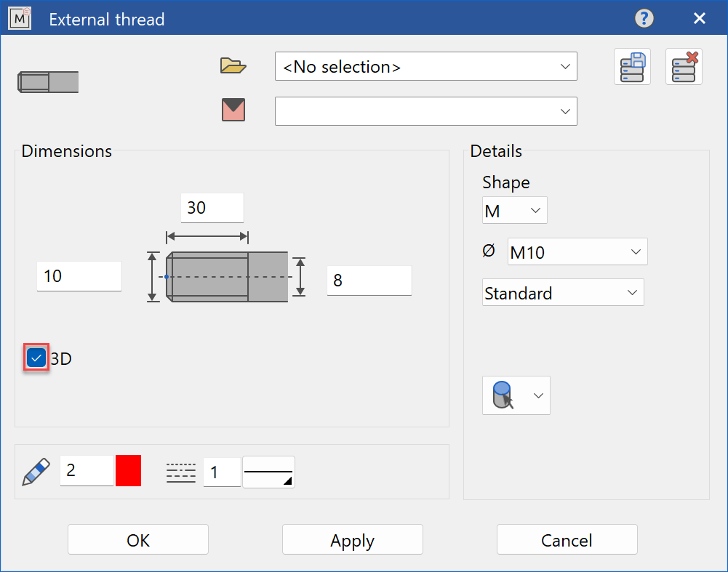This screenshot has height=572, width=728.
Task: Click the open folder favorites icon
Action: pos(233,66)
